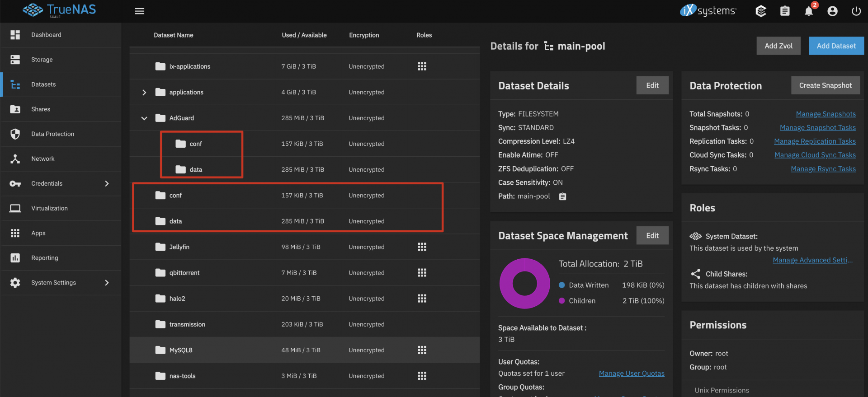Click the power button icon
Viewport: 868px width, 397px height.
point(856,11)
